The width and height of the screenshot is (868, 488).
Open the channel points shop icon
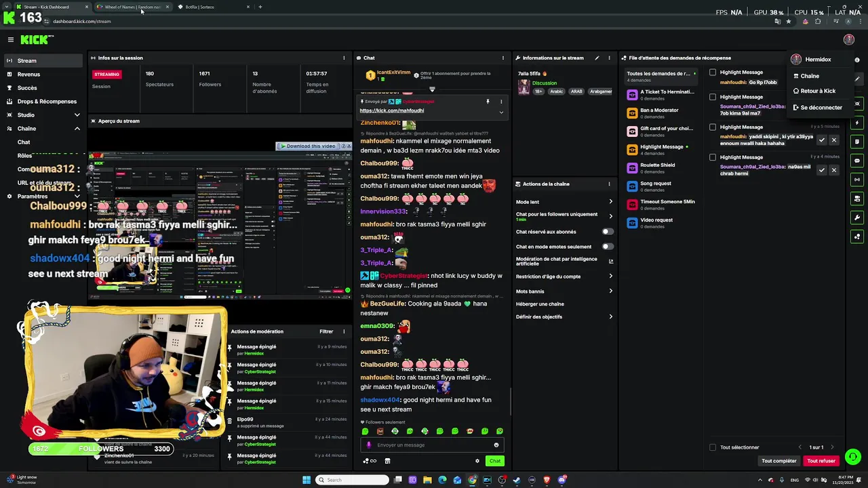click(387, 461)
